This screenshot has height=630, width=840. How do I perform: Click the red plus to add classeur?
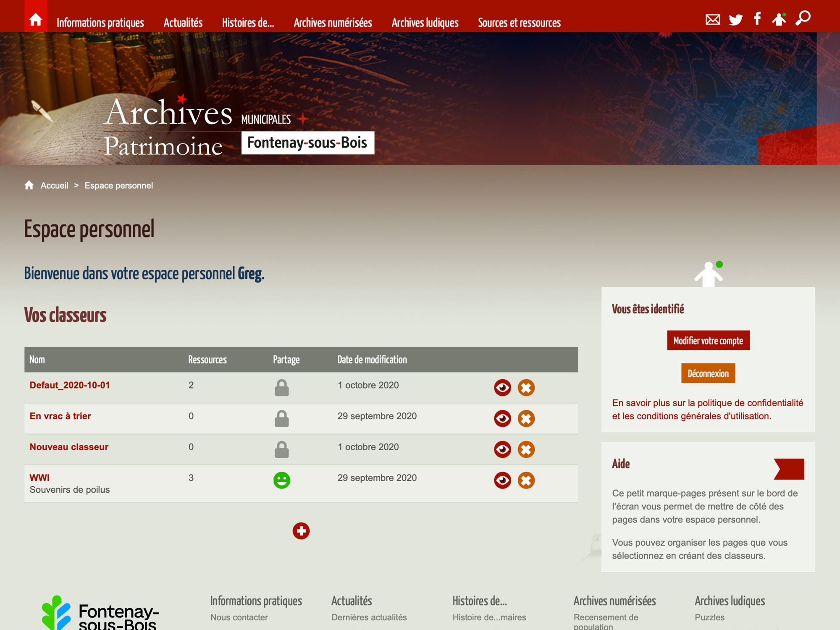[301, 531]
